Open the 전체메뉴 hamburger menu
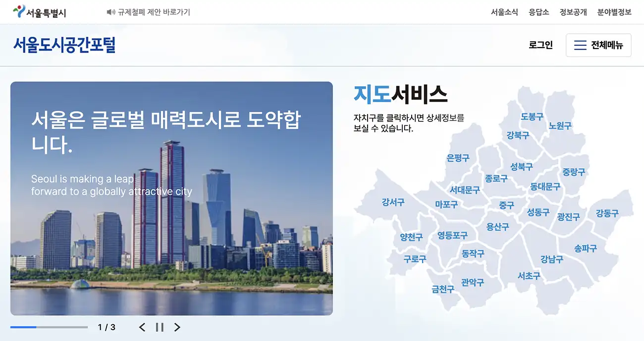644x341 pixels. tap(598, 45)
